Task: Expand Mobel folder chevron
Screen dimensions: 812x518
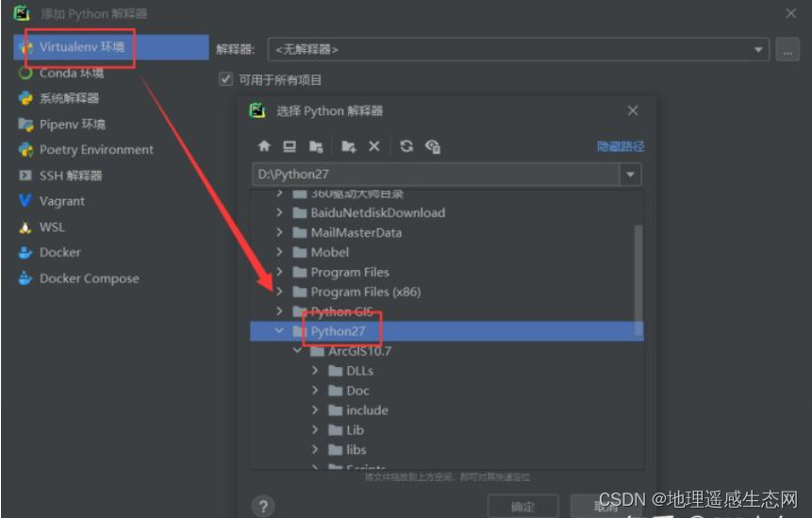Action: pos(280,252)
